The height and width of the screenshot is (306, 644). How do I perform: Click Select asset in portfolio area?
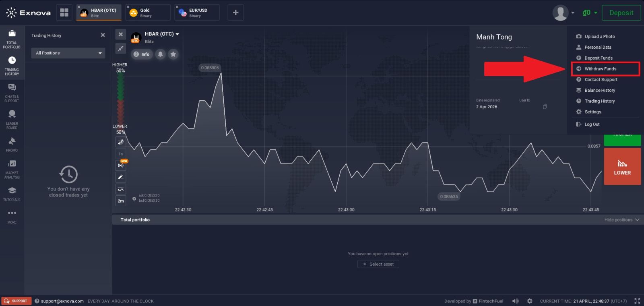pos(378,264)
